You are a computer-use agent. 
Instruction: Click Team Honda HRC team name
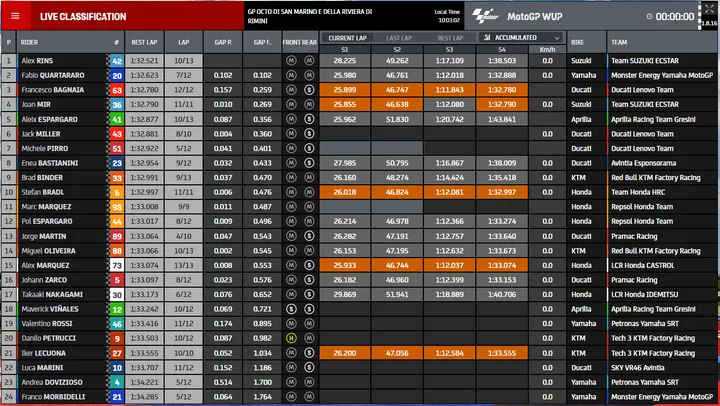(x=638, y=192)
